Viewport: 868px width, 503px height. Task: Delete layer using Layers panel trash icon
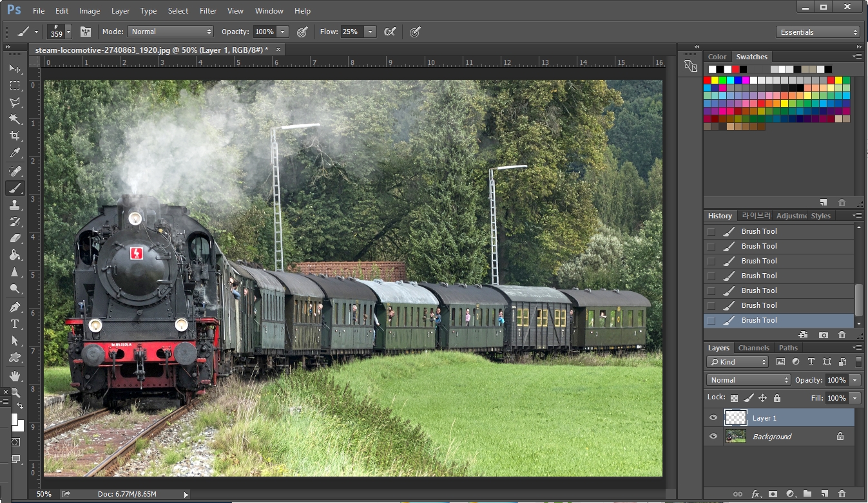[842, 494]
